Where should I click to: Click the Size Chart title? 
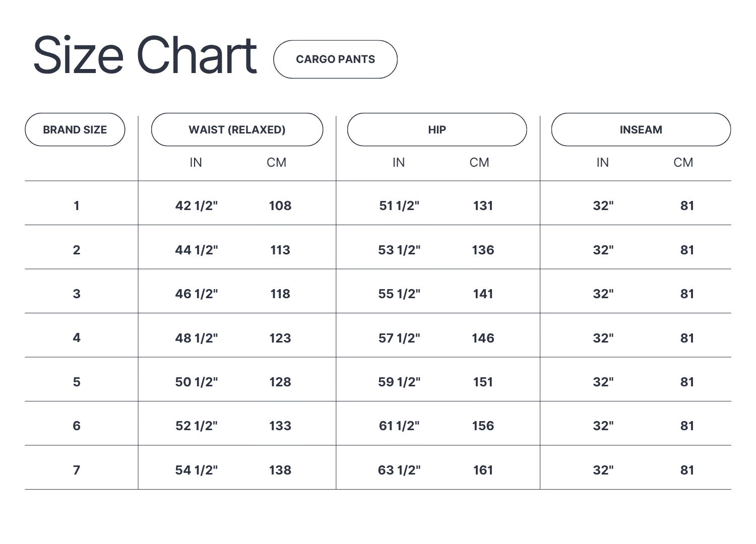[145, 55]
